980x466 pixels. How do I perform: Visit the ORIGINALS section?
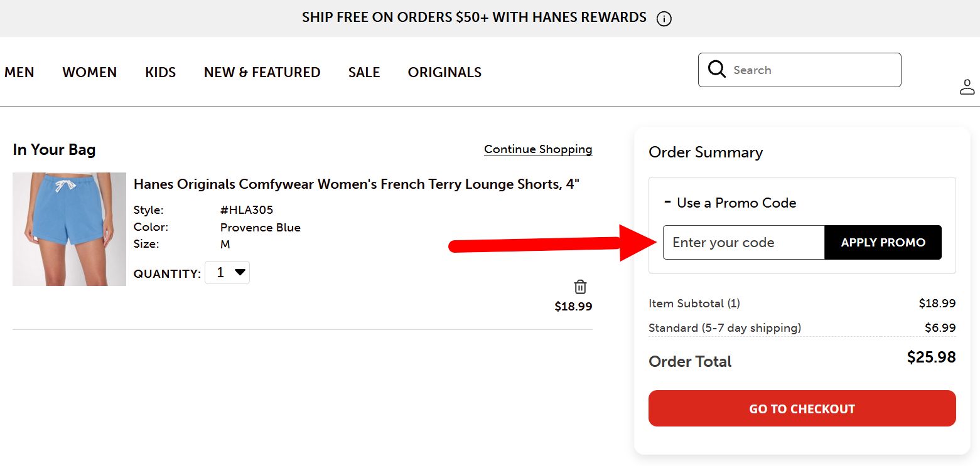coord(444,72)
